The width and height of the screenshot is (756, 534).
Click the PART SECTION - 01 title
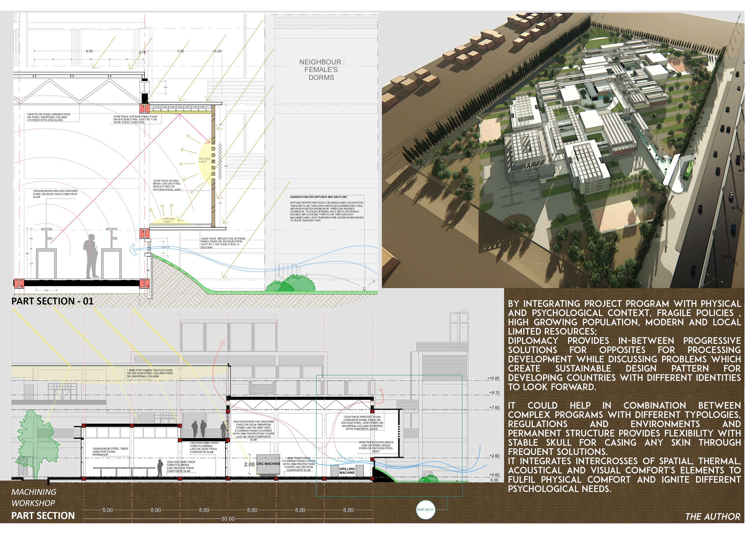point(52,301)
